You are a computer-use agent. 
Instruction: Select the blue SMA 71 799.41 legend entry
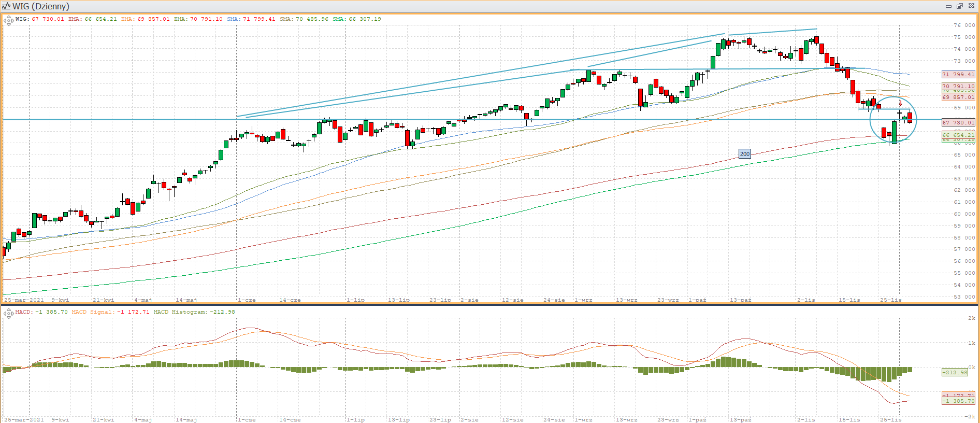[251, 19]
